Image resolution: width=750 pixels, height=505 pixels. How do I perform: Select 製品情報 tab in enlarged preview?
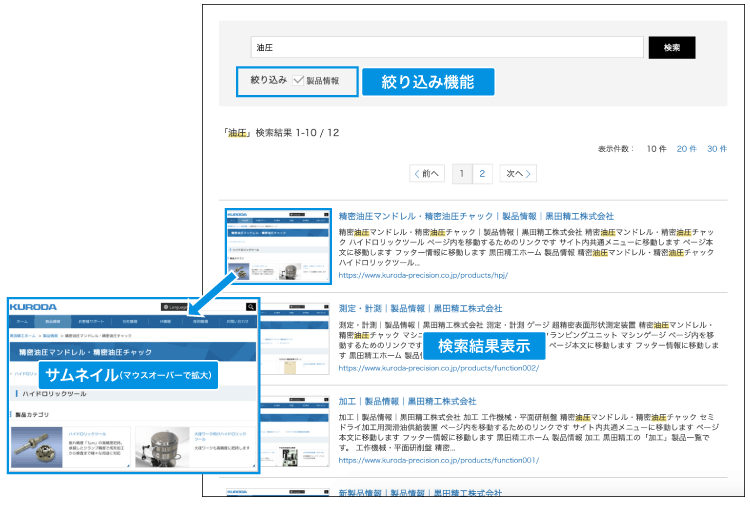[x=53, y=321]
